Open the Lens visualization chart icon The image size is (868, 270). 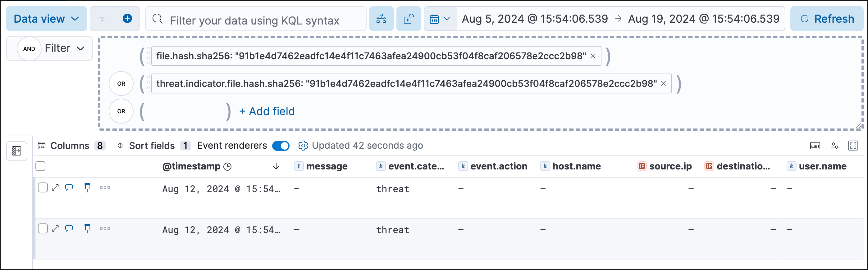[381, 19]
